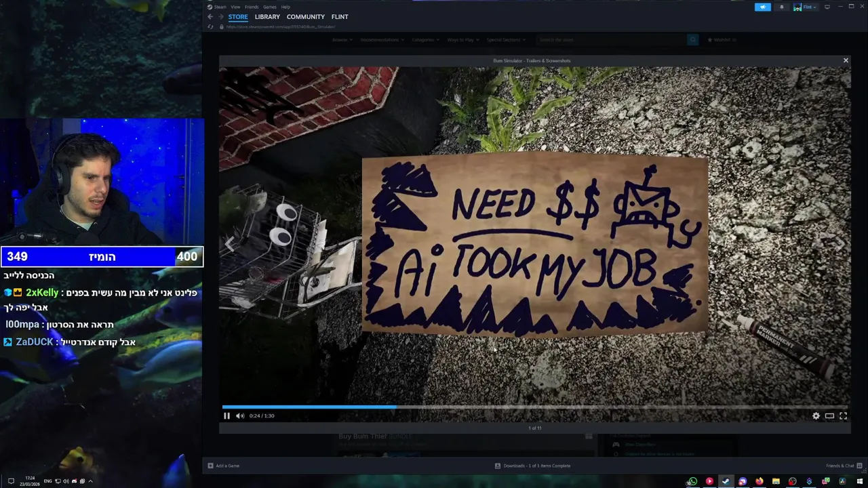The image size is (868, 488).
Task: Open the Steam menu
Action: pos(220,7)
